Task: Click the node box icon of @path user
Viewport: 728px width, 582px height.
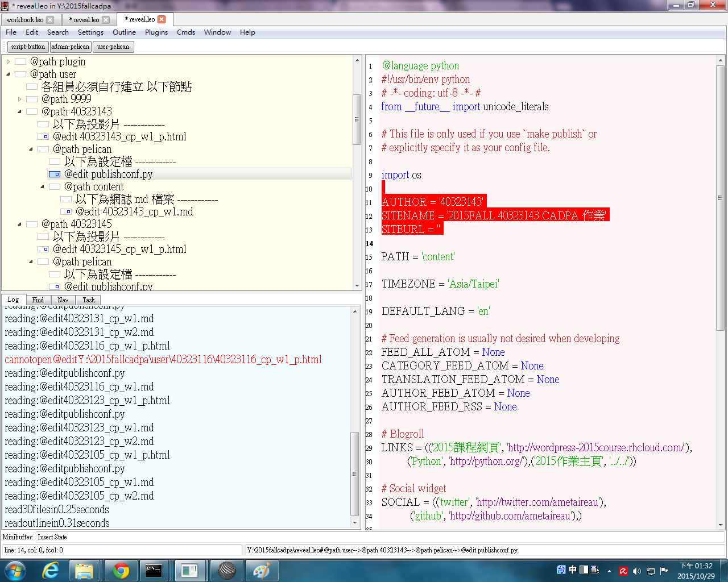Action: click(20, 74)
